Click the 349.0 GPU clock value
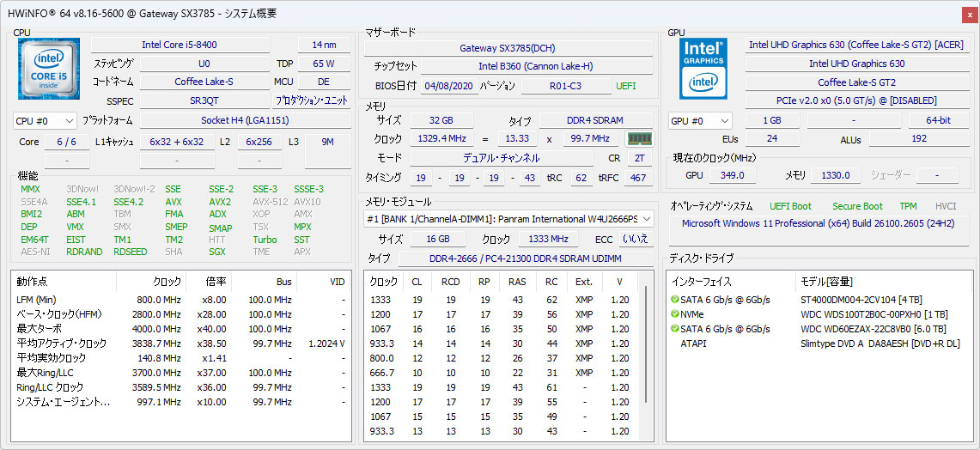 (732, 176)
